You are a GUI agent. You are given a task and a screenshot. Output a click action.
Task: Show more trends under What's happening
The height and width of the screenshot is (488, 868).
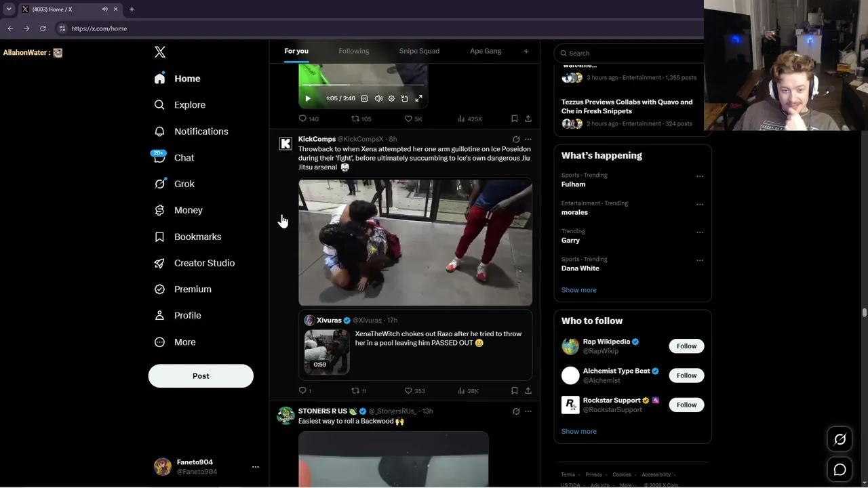(x=579, y=290)
